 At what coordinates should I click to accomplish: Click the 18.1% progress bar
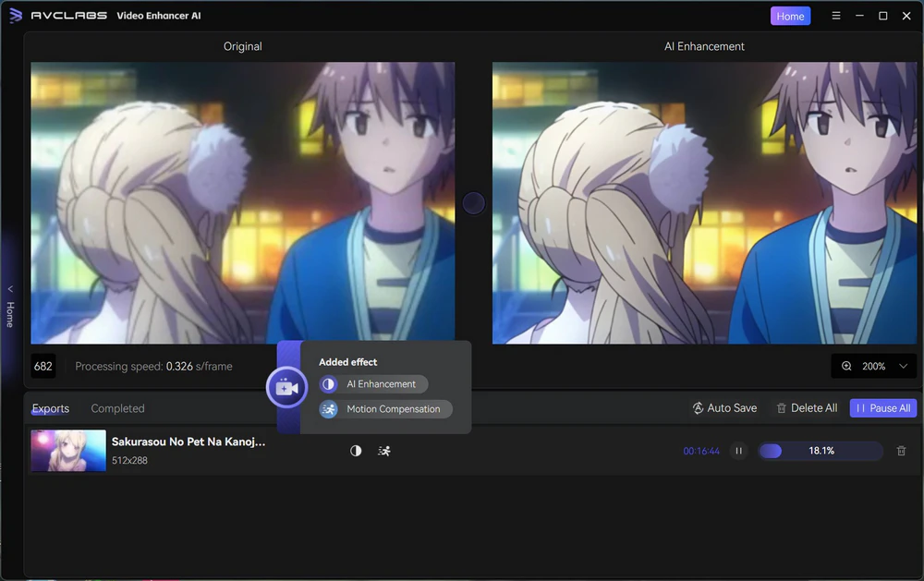pyautogui.click(x=819, y=451)
